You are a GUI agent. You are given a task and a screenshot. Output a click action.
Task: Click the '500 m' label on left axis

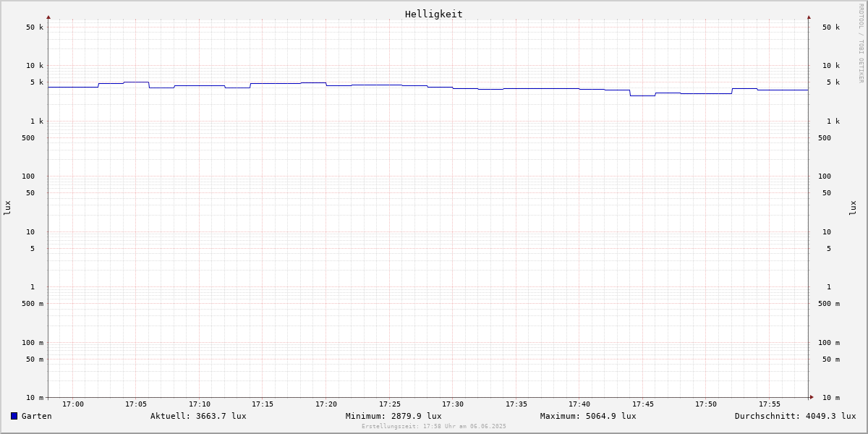[x=33, y=304]
